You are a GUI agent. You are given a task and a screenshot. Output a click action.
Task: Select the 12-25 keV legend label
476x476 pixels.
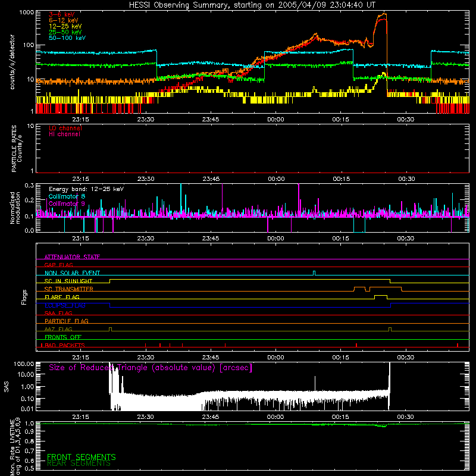coord(65,26)
